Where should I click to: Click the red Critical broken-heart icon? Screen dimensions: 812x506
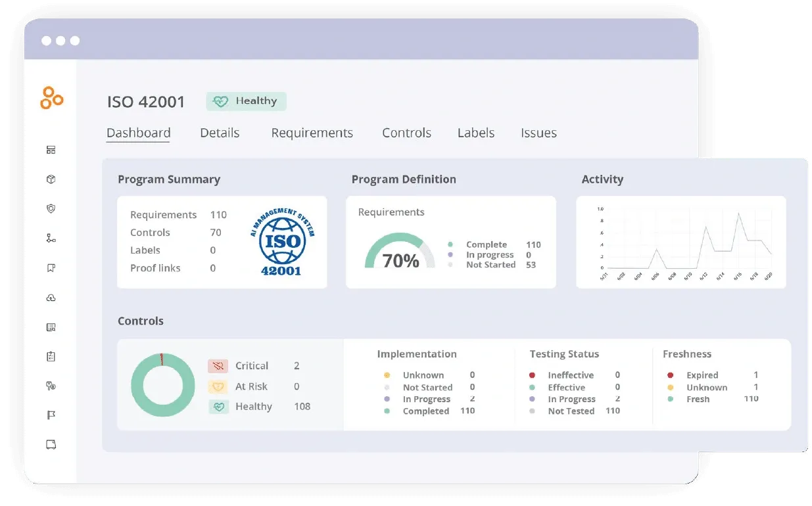point(218,366)
